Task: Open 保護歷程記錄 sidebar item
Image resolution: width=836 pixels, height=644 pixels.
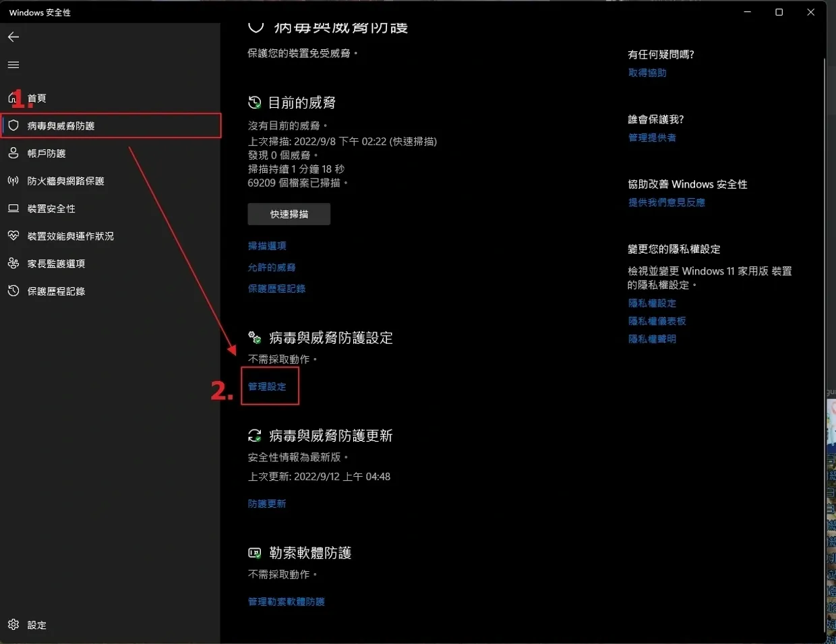Action: (x=111, y=291)
